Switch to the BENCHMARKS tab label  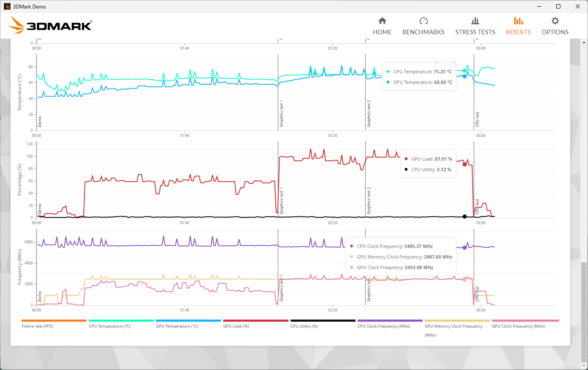pyautogui.click(x=423, y=32)
